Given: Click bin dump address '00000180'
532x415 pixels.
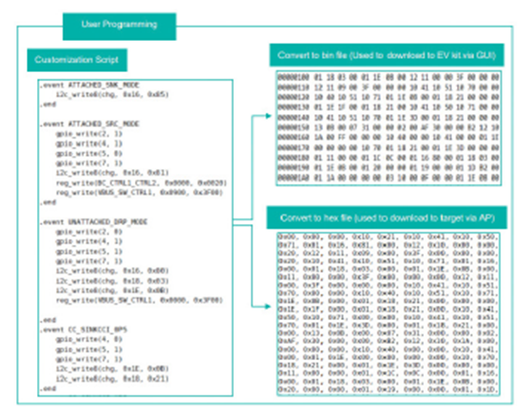Looking at the screenshot, I should point(294,158).
